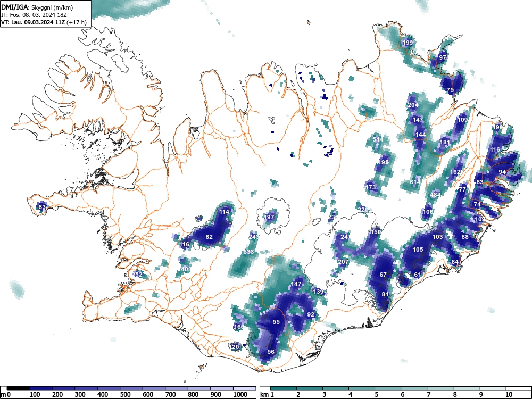Click the '5' tick on the km legend
Viewport: 532px width, 399px height.
click(x=376, y=395)
